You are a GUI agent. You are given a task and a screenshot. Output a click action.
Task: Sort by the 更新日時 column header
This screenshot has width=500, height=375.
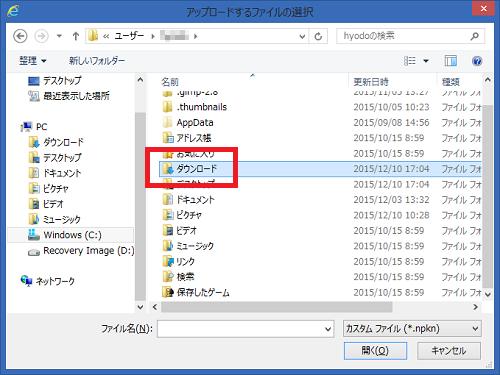371,82
